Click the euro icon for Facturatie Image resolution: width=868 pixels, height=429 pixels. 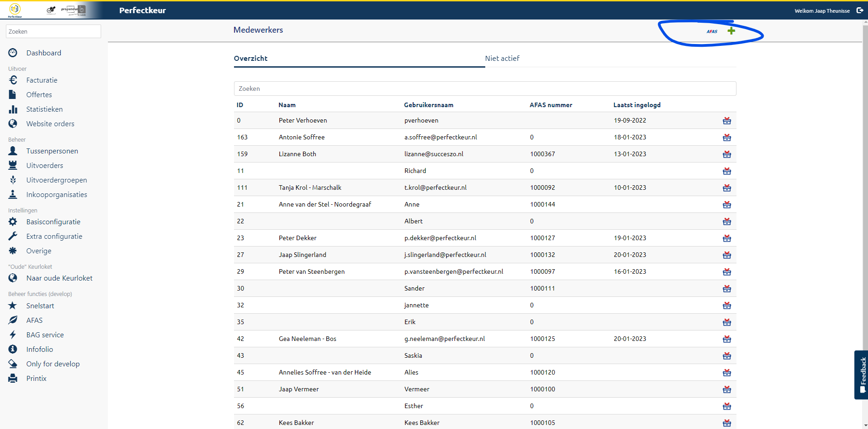coord(13,80)
